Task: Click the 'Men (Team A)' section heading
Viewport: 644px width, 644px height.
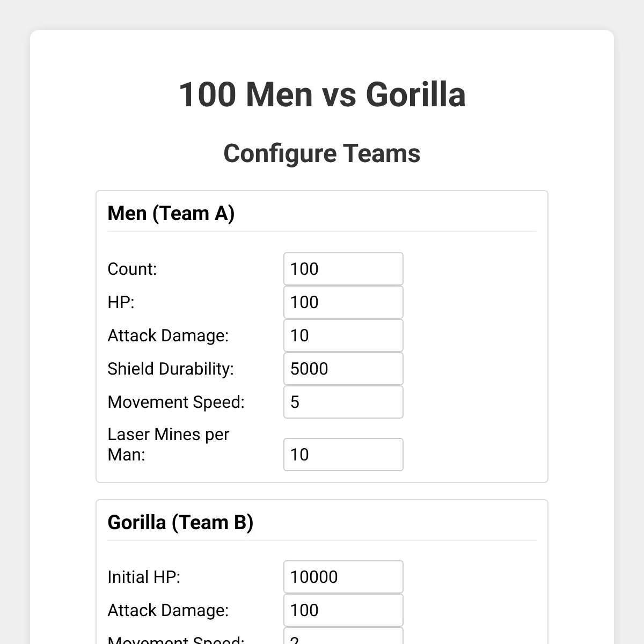Action: 171,213
